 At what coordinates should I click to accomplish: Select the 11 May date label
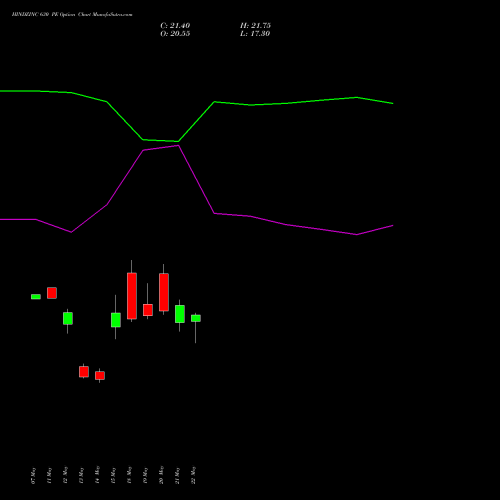click(49, 476)
